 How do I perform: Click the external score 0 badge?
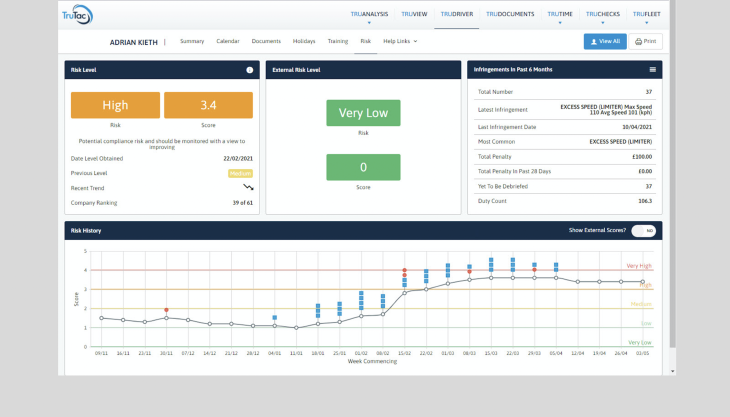click(x=363, y=168)
